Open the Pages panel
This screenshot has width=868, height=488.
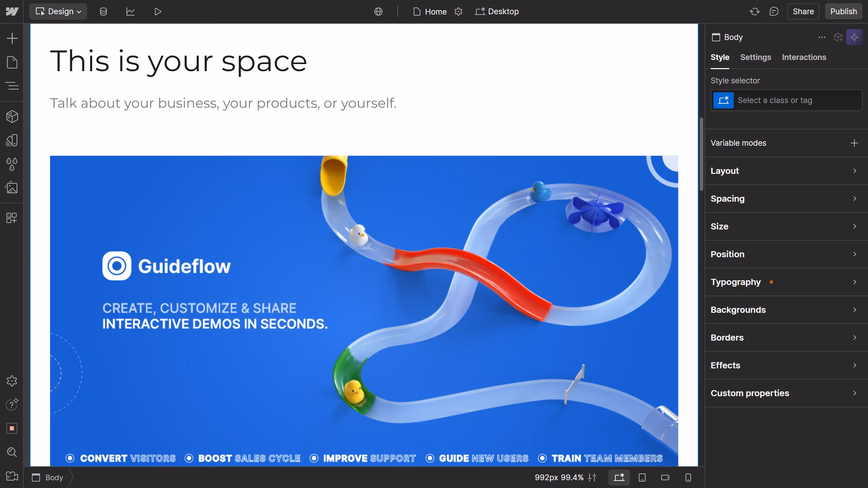12,62
